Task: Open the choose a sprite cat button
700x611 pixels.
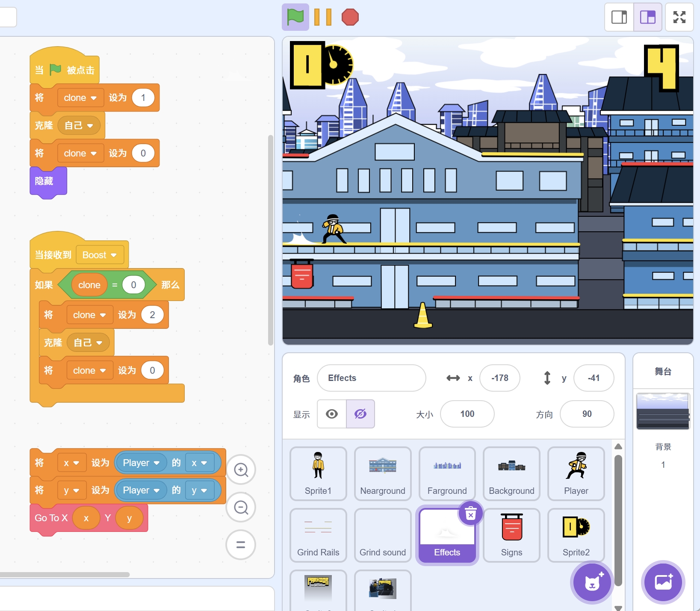Action: [592, 582]
